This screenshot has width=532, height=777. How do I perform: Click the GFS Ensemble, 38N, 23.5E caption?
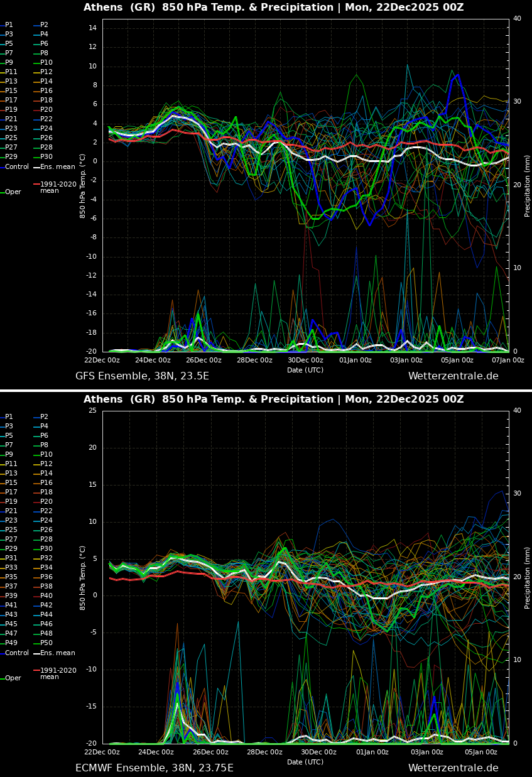point(142,376)
